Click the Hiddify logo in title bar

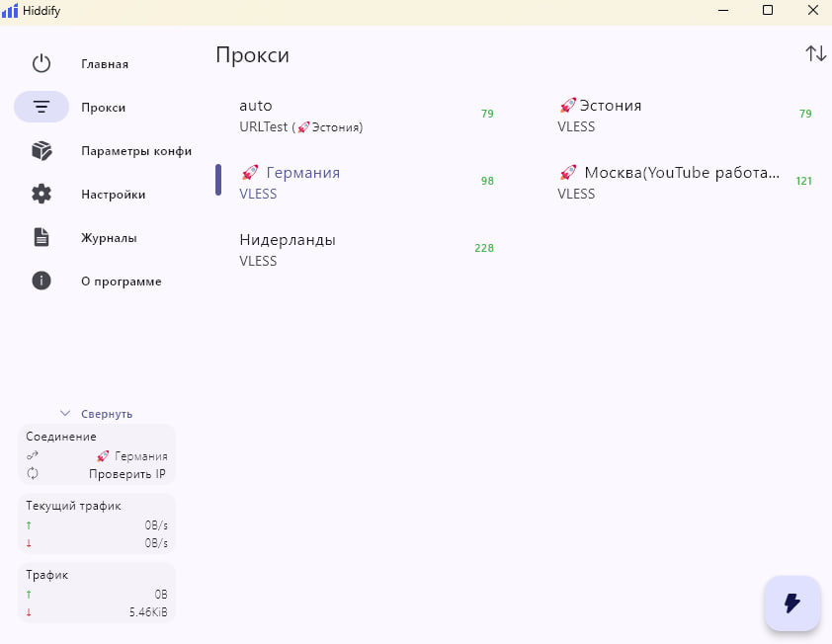[10, 10]
